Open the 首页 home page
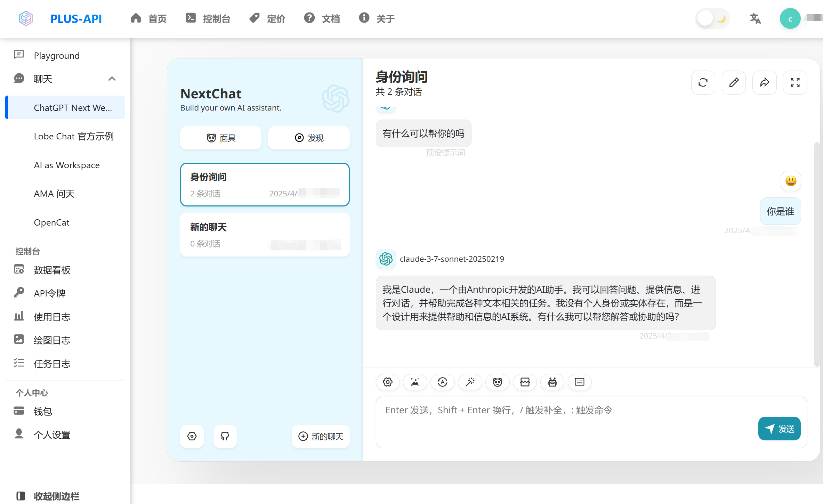Viewport: 823px width, 504px height. point(148,18)
